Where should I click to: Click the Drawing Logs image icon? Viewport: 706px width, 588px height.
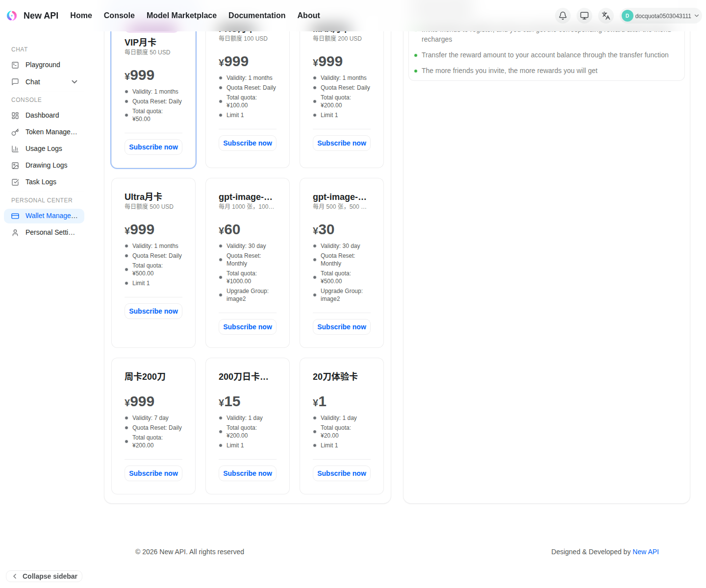15,165
